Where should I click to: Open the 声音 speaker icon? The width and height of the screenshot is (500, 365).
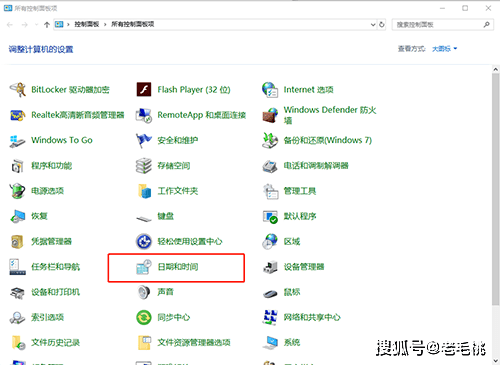(x=144, y=292)
